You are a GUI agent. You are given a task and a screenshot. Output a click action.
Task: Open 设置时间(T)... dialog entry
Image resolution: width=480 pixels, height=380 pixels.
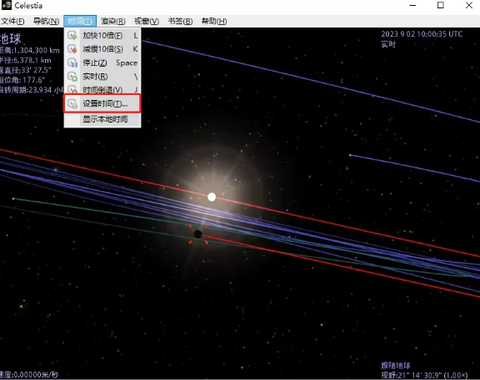103,104
